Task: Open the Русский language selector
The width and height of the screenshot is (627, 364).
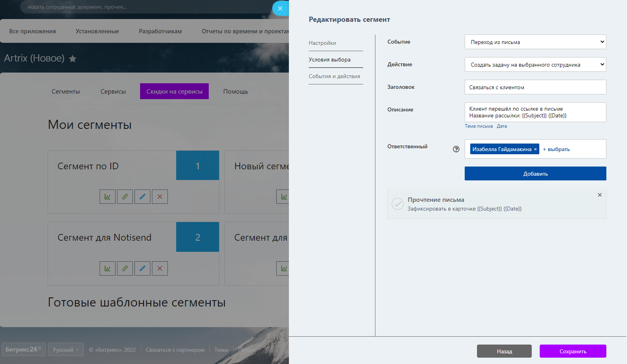Action: coord(66,350)
